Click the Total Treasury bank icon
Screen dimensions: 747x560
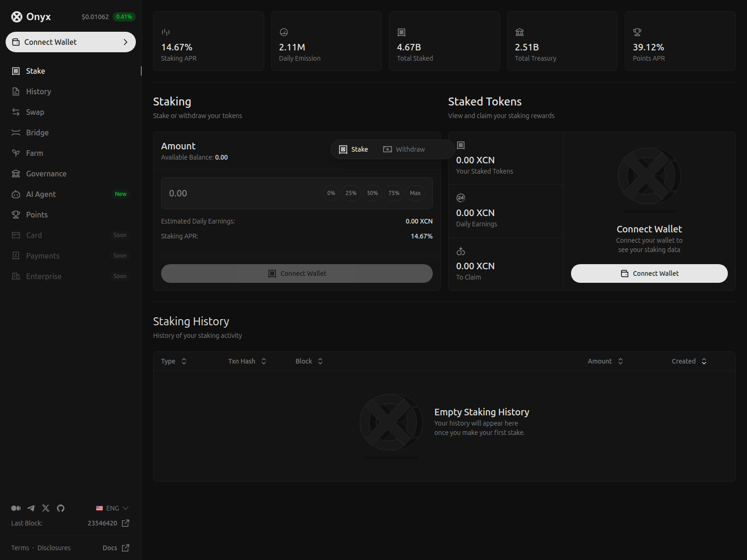pos(519,32)
